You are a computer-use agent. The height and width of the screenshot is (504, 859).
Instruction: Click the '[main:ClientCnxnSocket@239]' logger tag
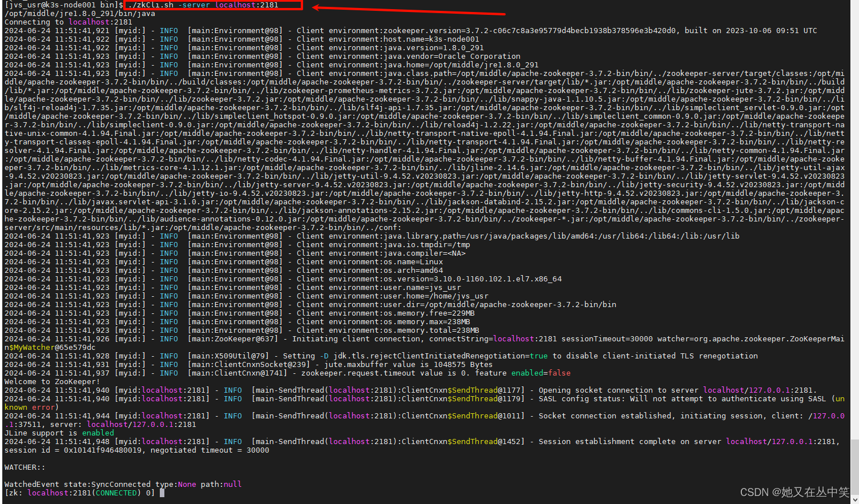click(249, 364)
